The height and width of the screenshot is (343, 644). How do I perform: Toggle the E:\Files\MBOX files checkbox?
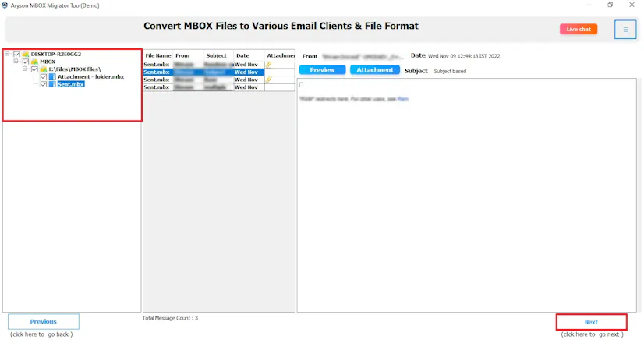tap(34, 69)
